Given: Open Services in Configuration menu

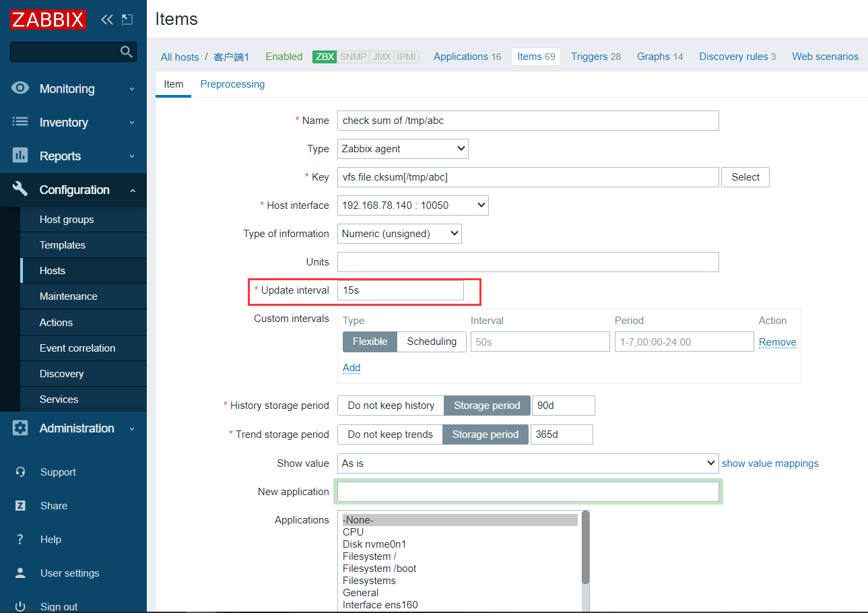Looking at the screenshot, I should point(84,399).
